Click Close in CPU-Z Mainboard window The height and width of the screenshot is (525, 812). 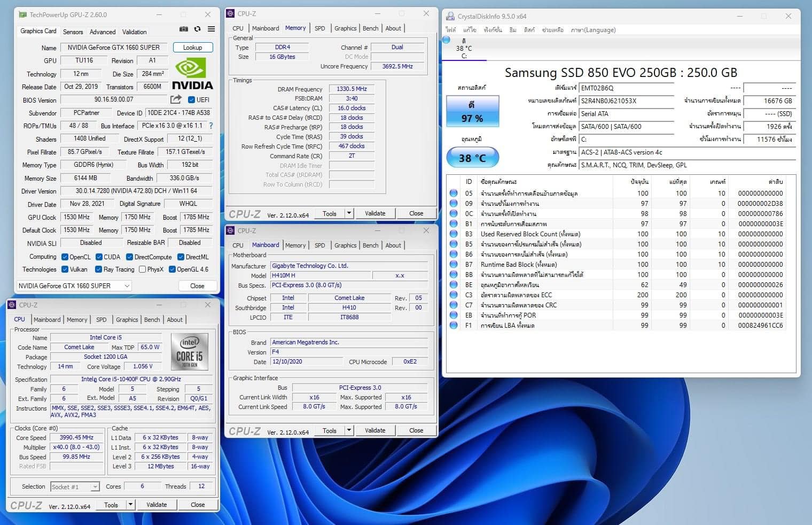pyautogui.click(x=416, y=430)
